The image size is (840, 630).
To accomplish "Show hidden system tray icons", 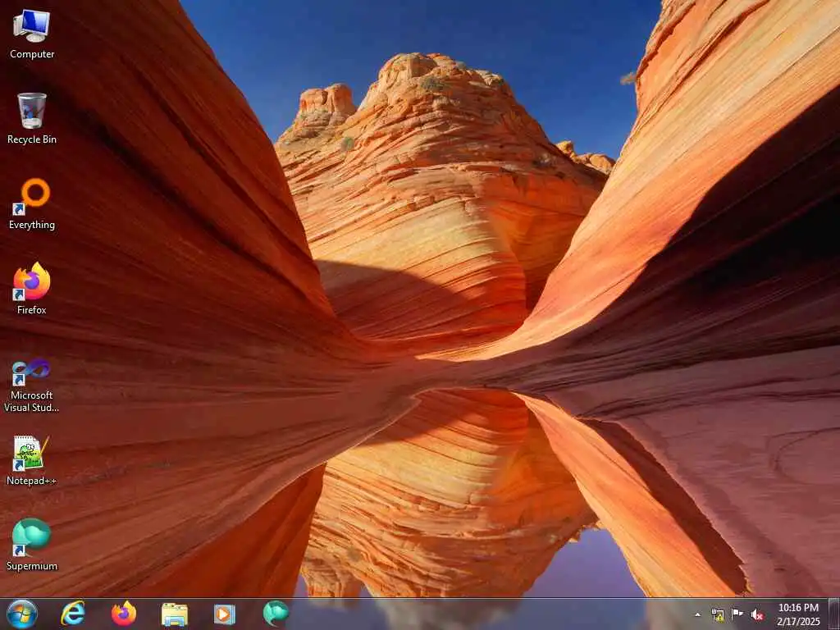I will [697, 614].
